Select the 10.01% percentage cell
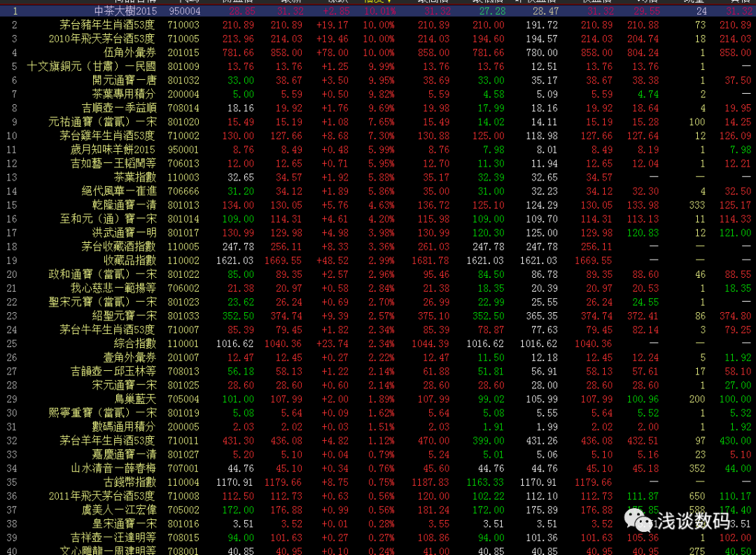 point(379,11)
